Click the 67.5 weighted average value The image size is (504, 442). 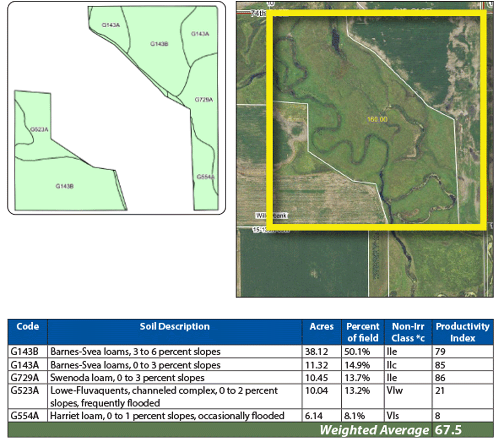[448, 430]
